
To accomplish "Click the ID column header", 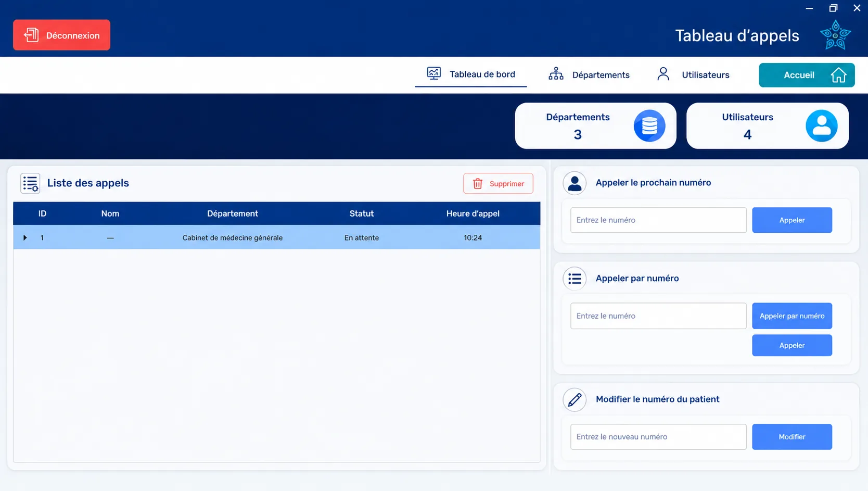I will pos(42,213).
